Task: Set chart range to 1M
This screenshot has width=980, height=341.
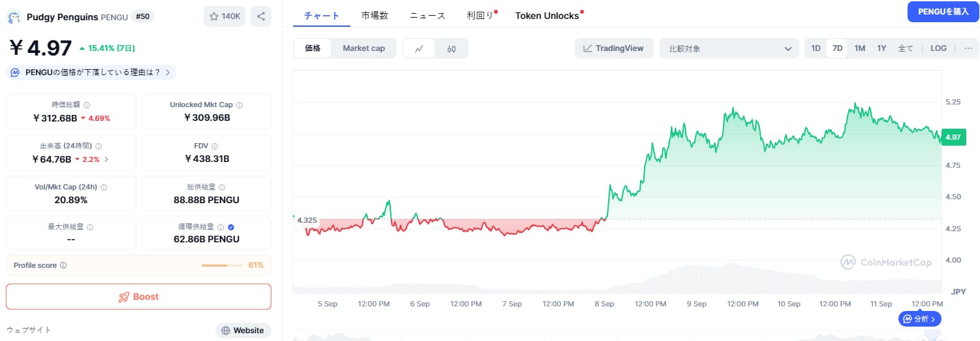Action: pos(860,48)
